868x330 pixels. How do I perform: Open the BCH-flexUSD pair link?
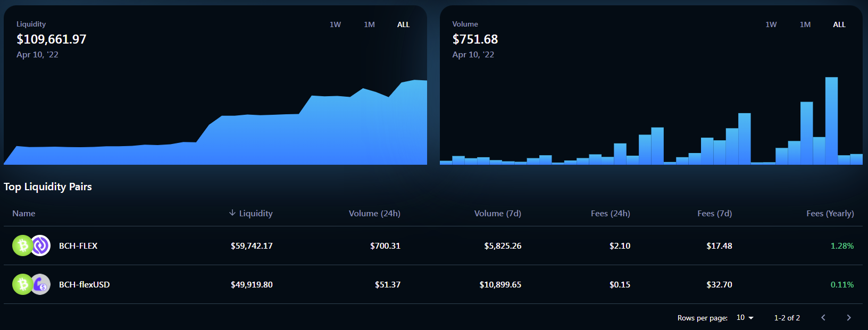84,284
